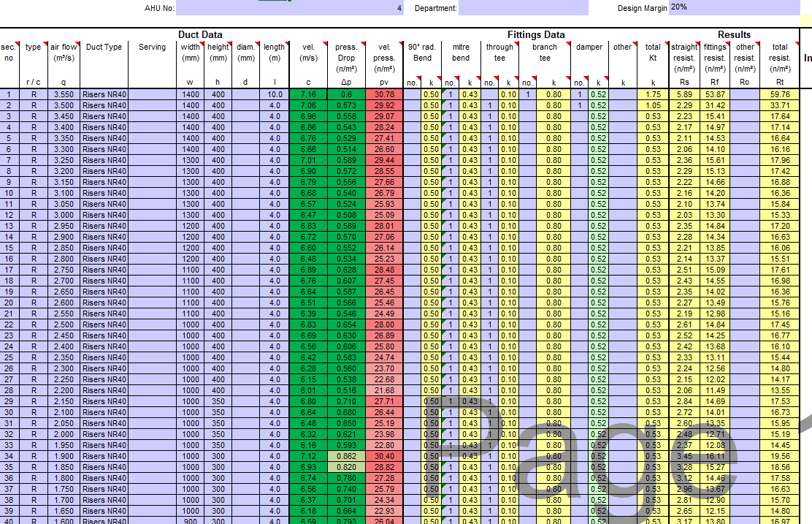The height and width of the screenshot is (524, 812).
Task: Select the 'Fittings Data' section header
Action: (536, 35)
